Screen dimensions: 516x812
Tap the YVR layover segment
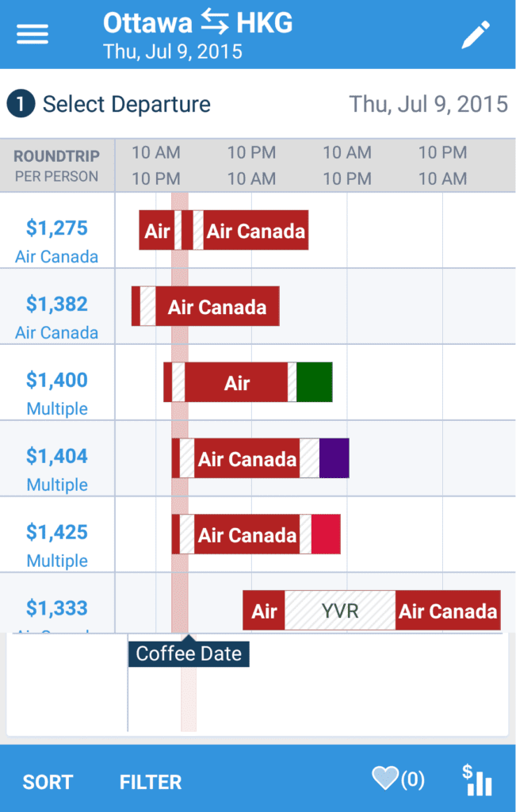340,611
